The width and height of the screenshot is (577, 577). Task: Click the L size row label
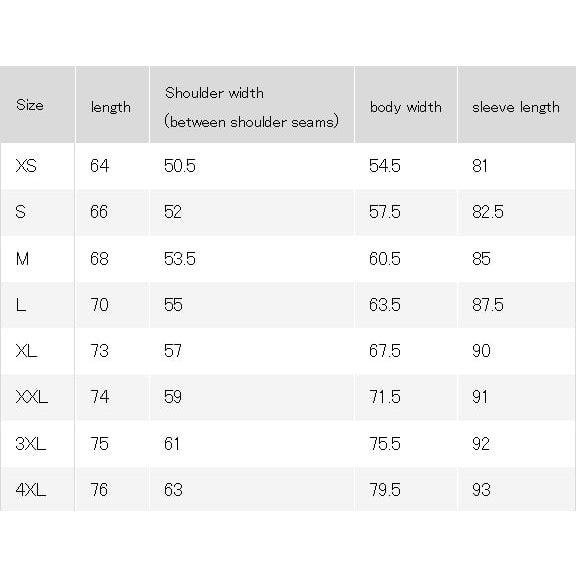21,305
